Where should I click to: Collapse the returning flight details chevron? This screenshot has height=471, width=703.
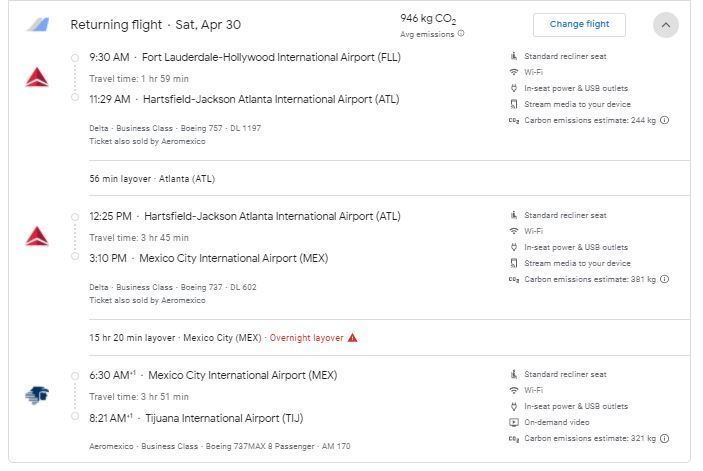coord(665,25)
